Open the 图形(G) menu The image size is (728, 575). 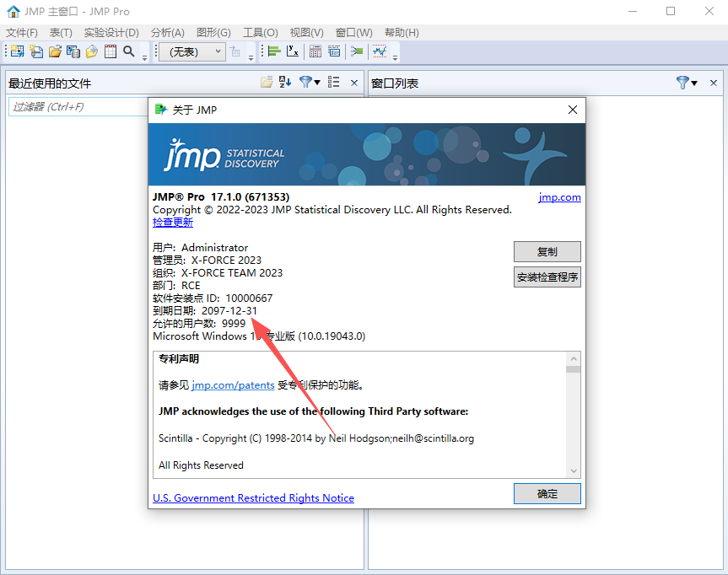click(213, 33)
